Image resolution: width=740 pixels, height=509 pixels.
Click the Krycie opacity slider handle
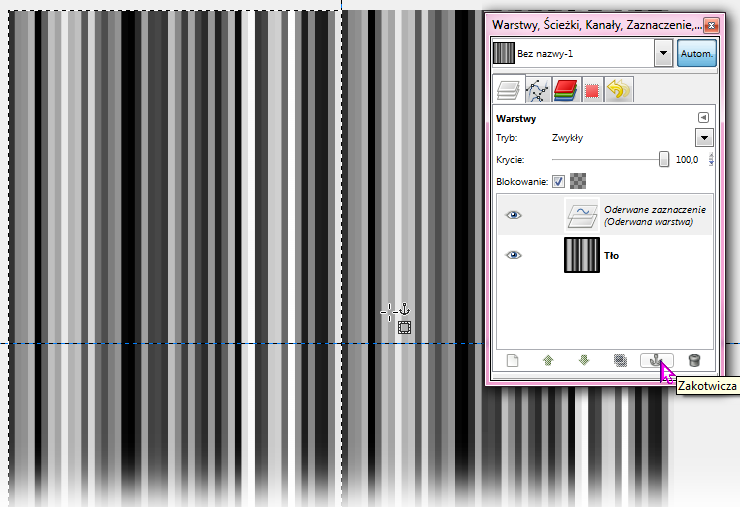coord(664,159)
